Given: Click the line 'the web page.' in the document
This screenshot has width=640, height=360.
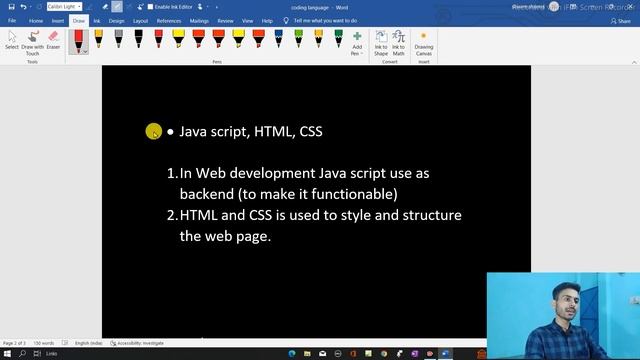Looking at the screenshot, I should (x=225, y=236).
